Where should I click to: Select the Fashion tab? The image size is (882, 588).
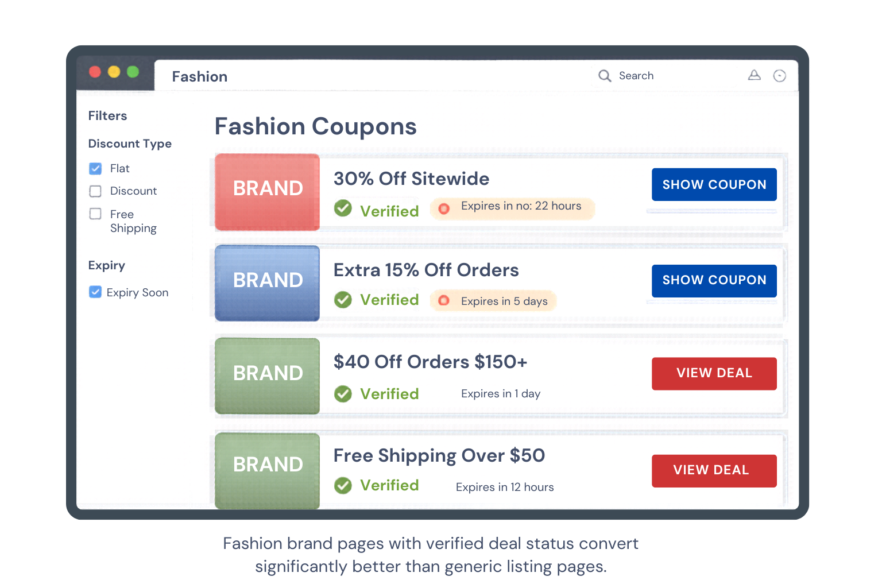pos(200,76)
